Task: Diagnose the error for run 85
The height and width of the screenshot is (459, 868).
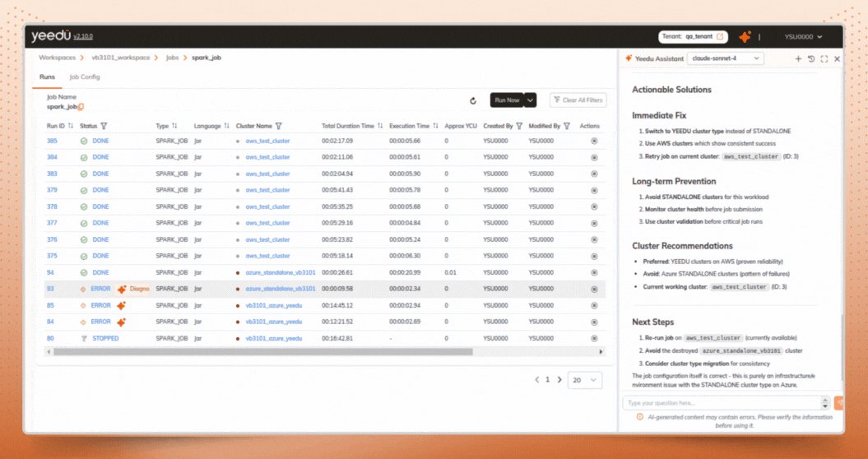Action: pos(122,306)
